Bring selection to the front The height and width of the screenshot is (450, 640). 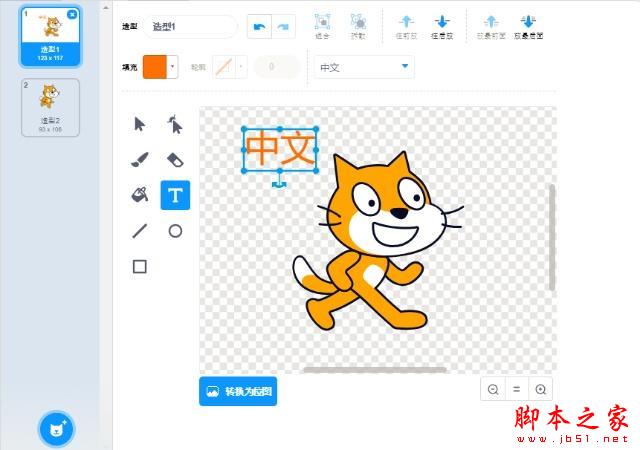(x=491, y=27)
